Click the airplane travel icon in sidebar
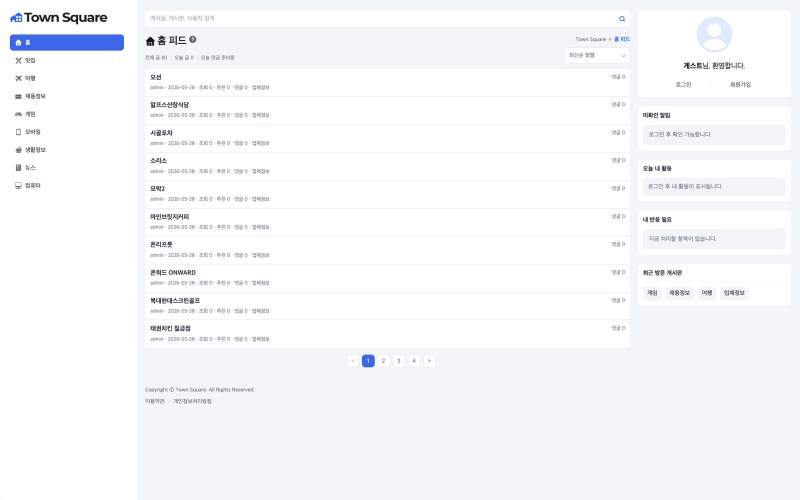 click(18, 79)
